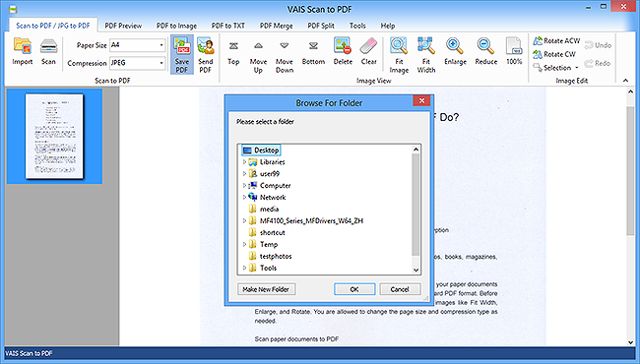This screenshot has height=364, width=640.
Task: Select the testphotos folder
Action: [x=276, y=256]
